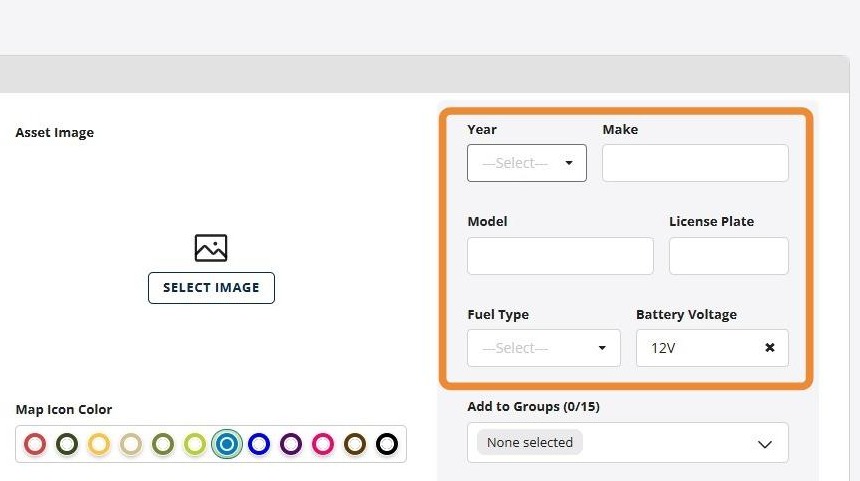Click the Battery Voltage 12V field
The height and width of the screenshot is (481, 860).
[712, 348]
